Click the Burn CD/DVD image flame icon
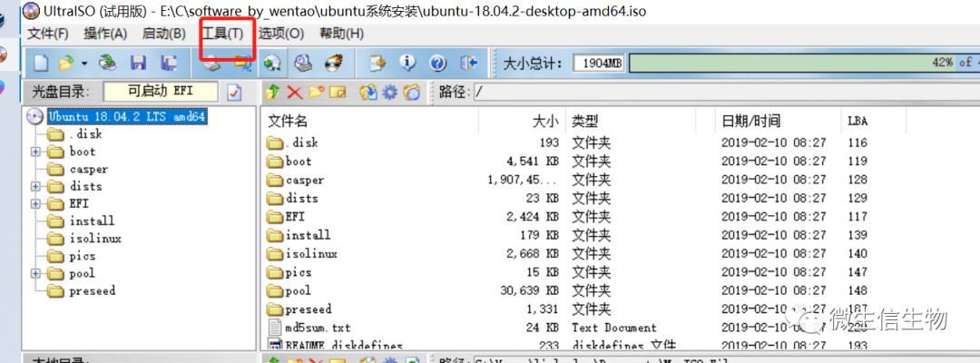 (x=334, y=63)
